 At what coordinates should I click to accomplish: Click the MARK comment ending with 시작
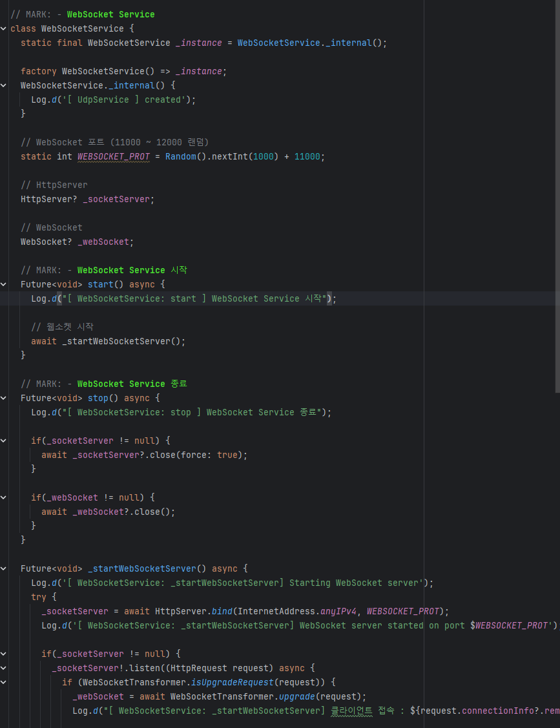coord(104,270)
